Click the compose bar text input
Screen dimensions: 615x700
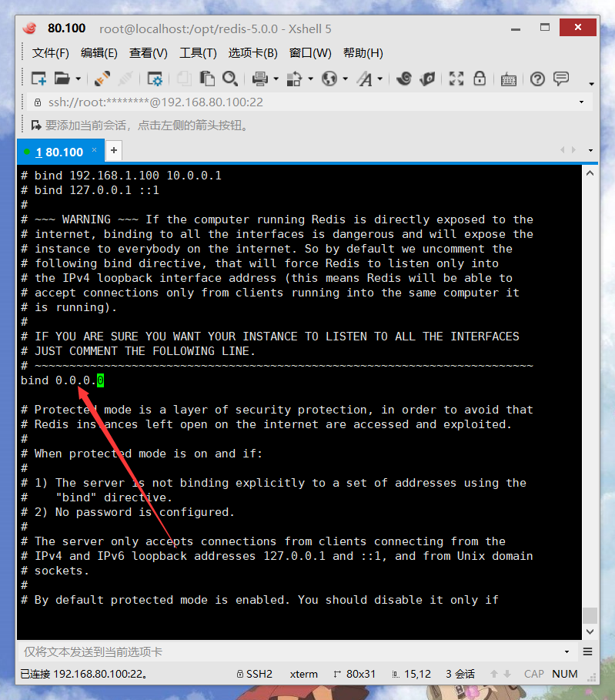pyautogui.click(x=290, y=651)
